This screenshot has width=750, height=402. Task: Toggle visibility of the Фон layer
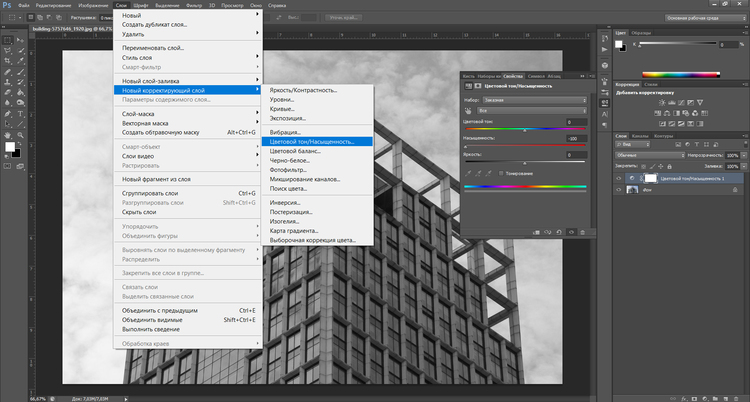click(618, 189)
